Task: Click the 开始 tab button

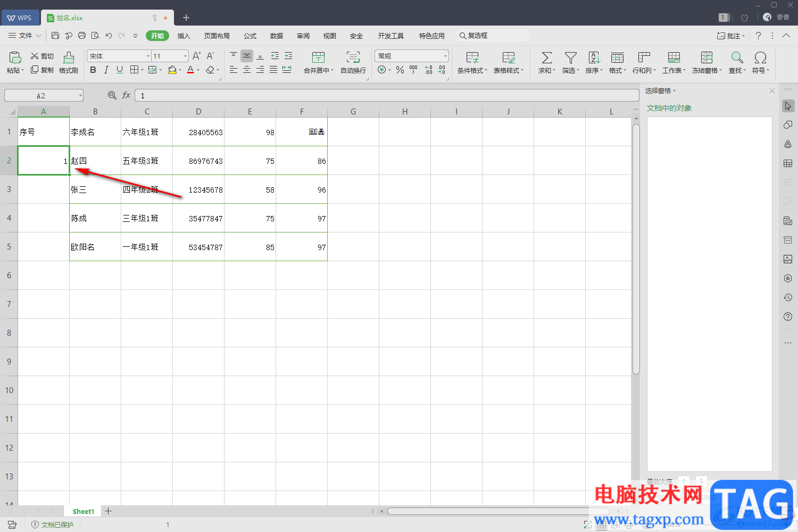Action: click(157, 36)
